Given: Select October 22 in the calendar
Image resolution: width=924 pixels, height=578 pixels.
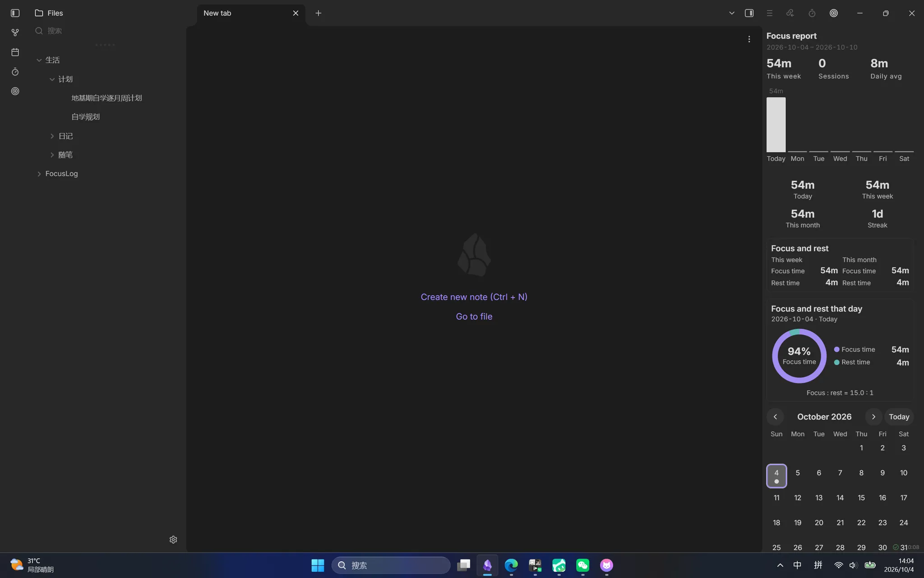Looking at the screenshot, I should [x=861, y=522].
